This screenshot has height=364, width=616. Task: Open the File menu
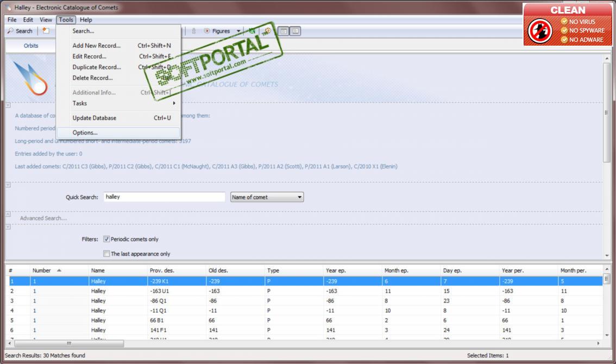click(12, 20)
